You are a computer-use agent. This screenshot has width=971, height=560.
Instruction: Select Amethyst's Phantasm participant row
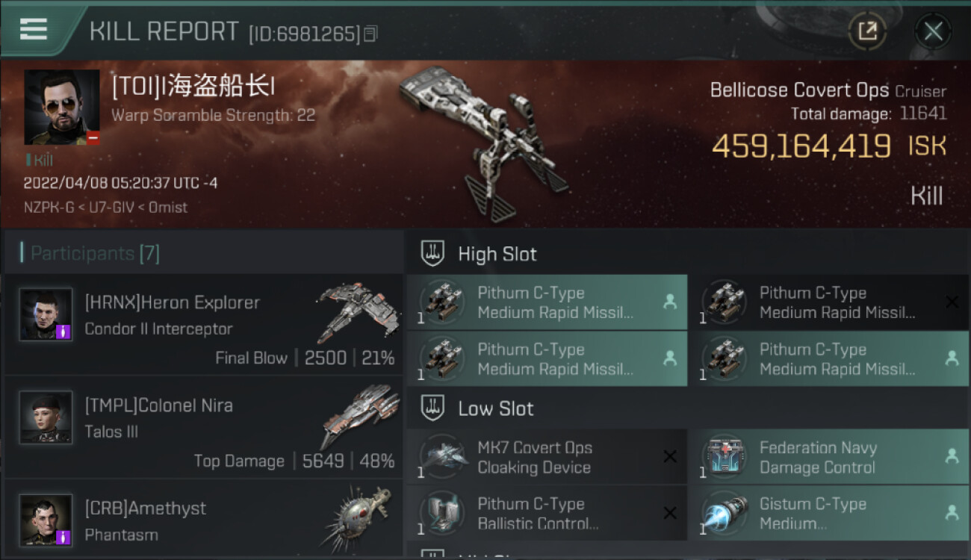coord(204,520)
